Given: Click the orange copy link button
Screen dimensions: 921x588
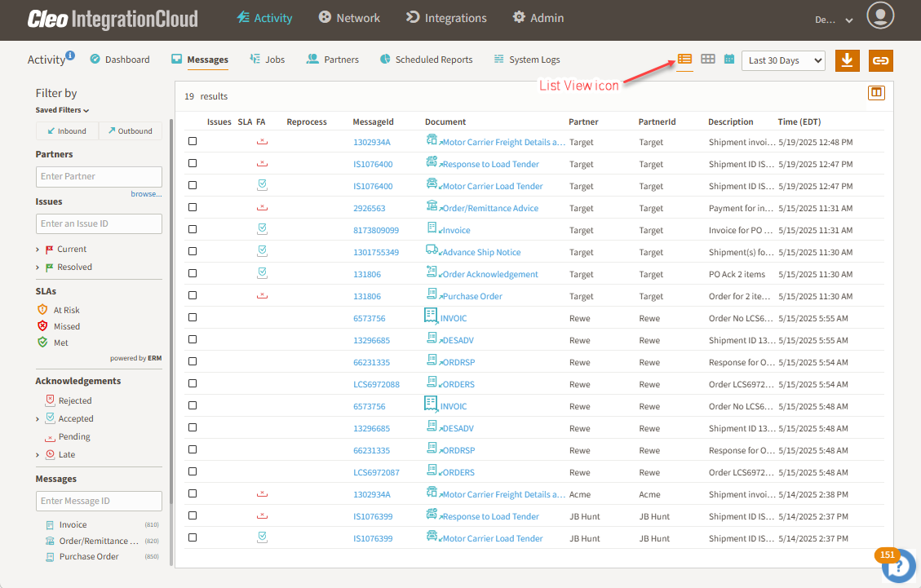Looking at the screenshot, I should tap(880, 60).
